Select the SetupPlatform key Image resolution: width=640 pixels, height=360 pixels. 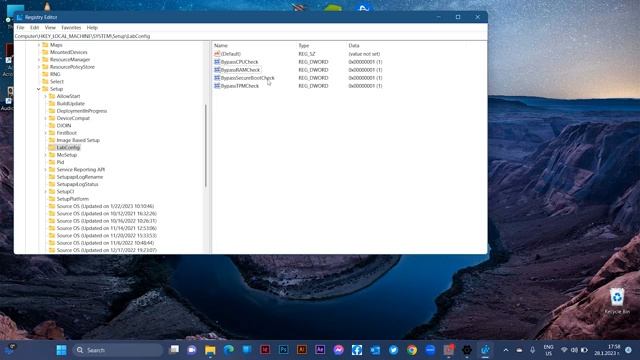(x=72, y=199)
